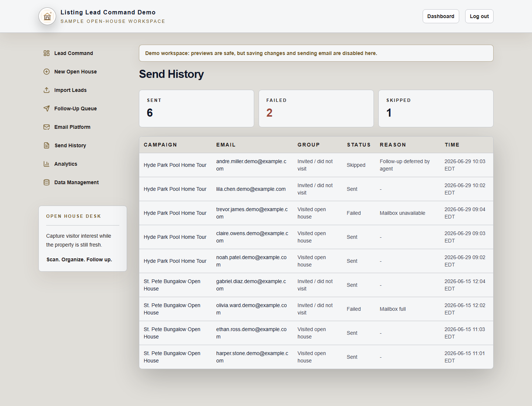Select Follow-Up Queue in sidebar

[75, 109]
